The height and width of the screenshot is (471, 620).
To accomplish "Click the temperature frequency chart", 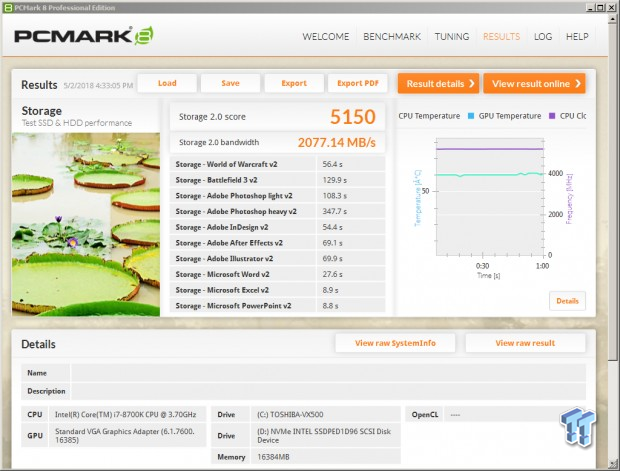I will click(x=490, y=197).
